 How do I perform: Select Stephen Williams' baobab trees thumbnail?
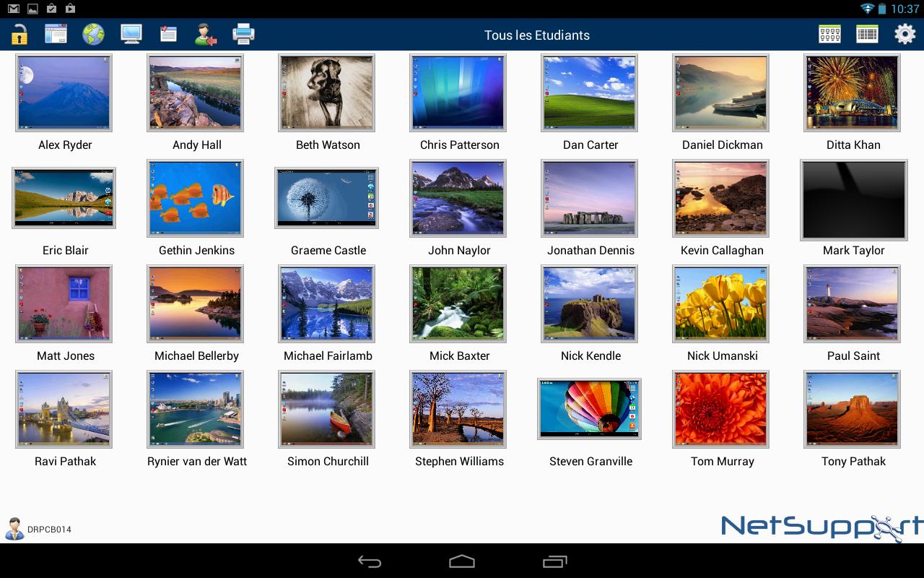[458, 409]
